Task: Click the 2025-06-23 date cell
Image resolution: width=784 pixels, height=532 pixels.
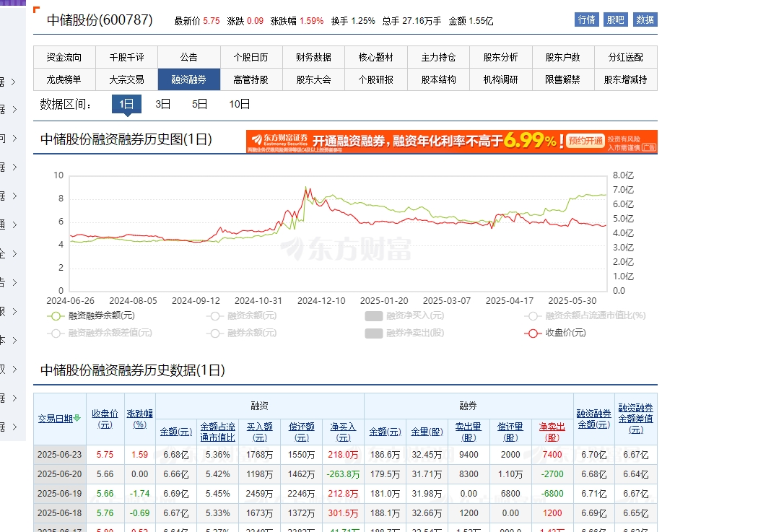Action: 59,455
